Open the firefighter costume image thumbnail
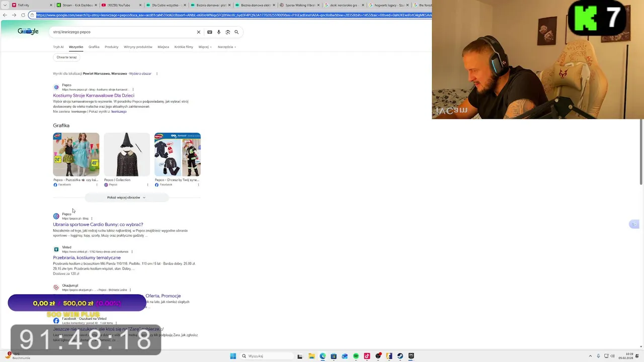Image resolution: width=644 pixels, height=362 pixels. [x=178, y=154]
